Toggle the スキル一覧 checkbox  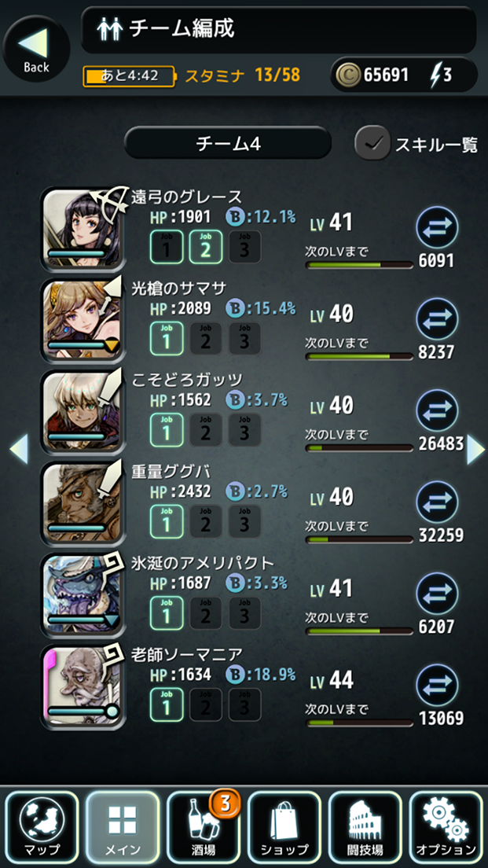tap(372, 143)
